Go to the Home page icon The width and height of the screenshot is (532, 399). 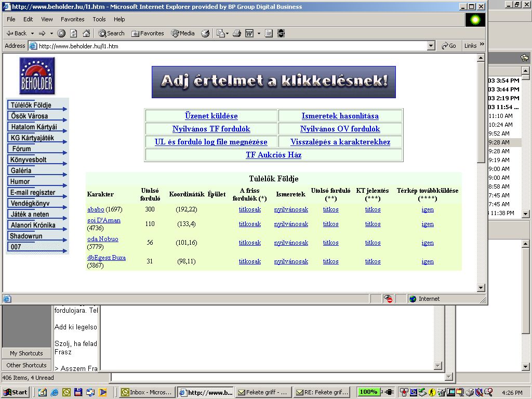pos(86,33)
